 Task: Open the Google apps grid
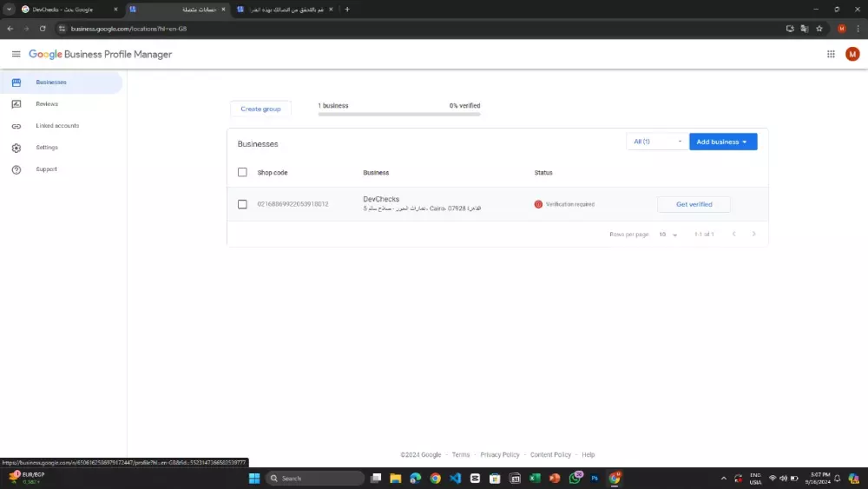831,54
